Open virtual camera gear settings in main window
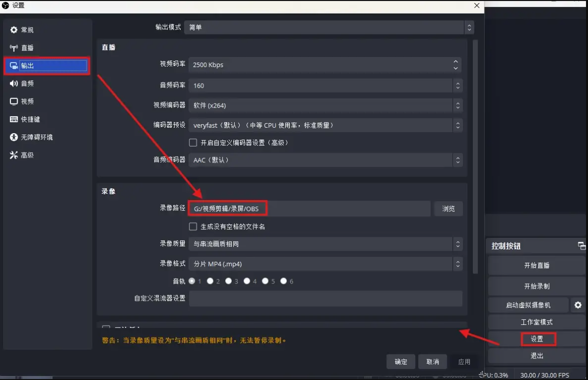The height and width of the screenshot is (380, 588). [578, 305]
